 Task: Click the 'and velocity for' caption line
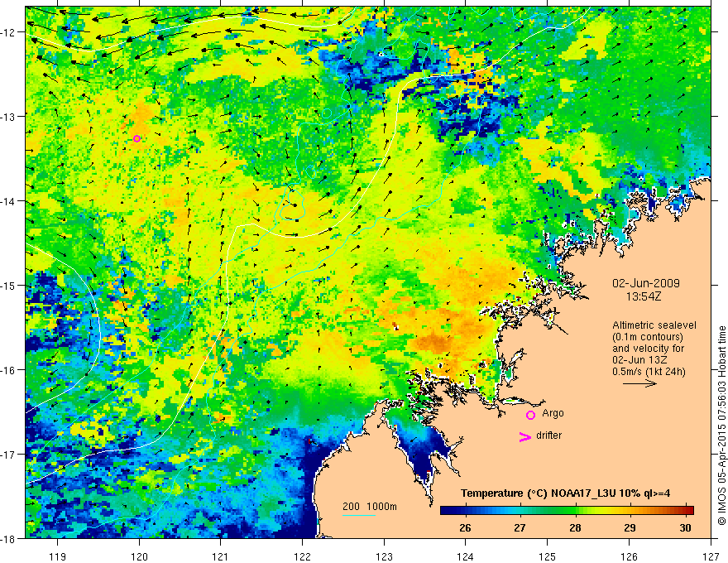(648, 349)
